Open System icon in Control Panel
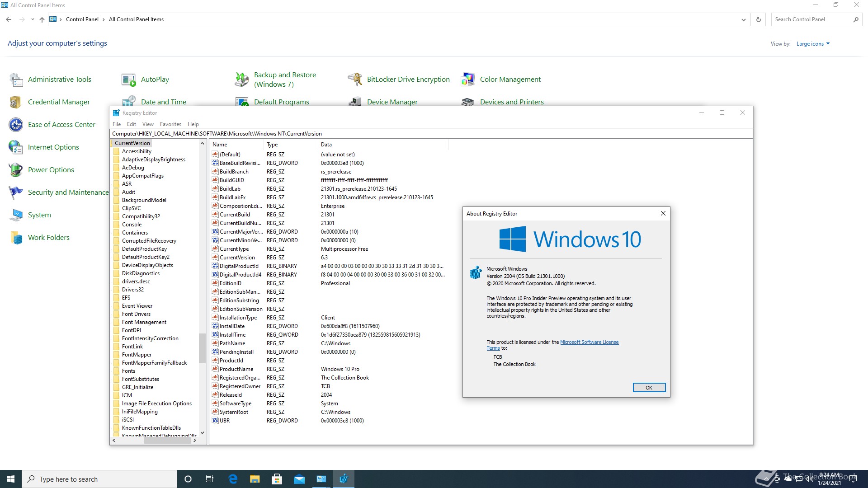 (16, 215)
